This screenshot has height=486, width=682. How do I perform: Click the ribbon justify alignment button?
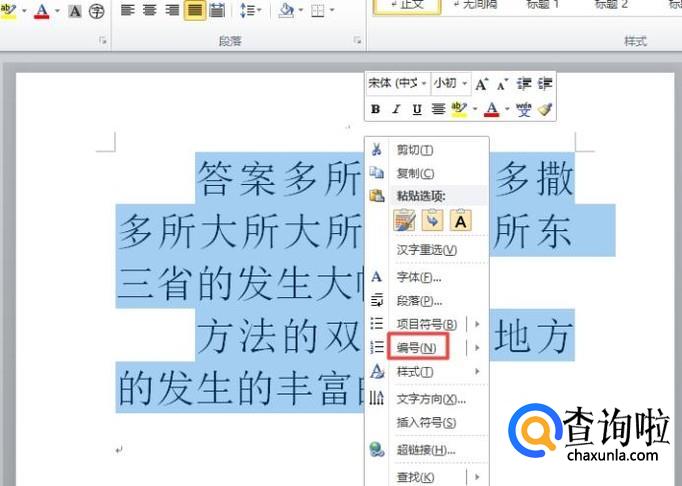pos(194,11)
